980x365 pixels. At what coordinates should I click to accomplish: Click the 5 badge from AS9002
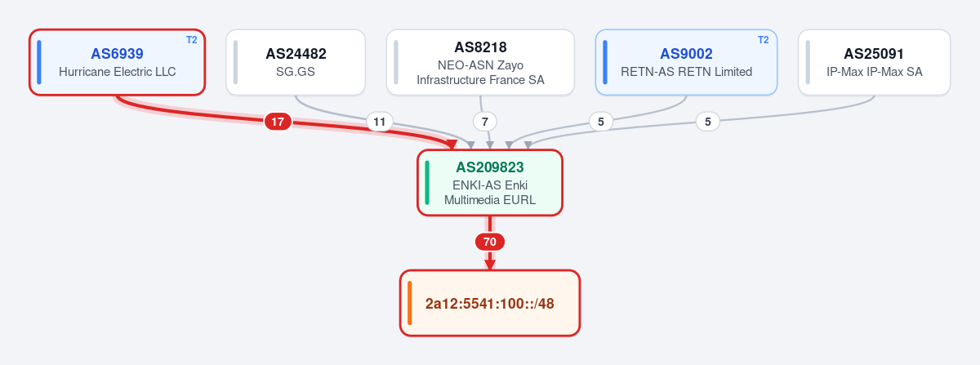(x=600, y=122)
